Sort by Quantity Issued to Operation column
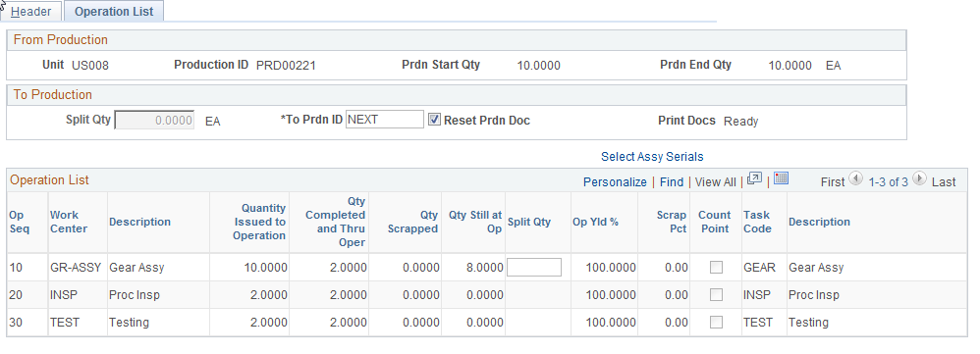 (x=259, y=222)
